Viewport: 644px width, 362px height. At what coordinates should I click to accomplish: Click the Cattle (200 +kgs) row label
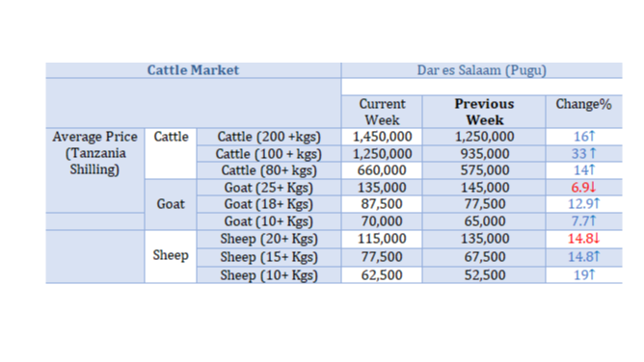(269, 137)
